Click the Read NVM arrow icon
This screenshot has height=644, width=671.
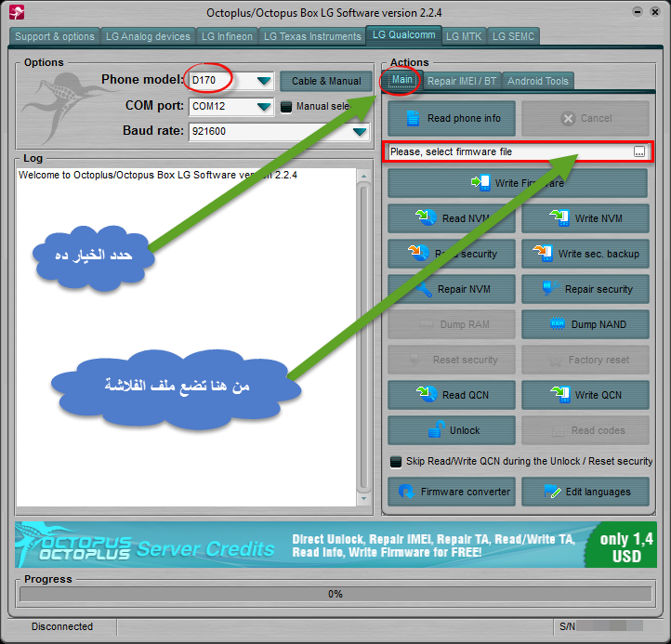tap(426, 217)
